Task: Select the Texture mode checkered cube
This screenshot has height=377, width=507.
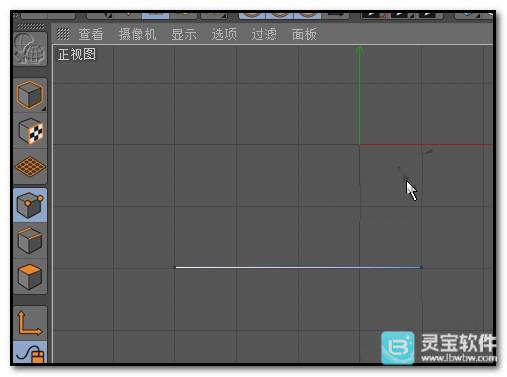Action: [30, 131]
